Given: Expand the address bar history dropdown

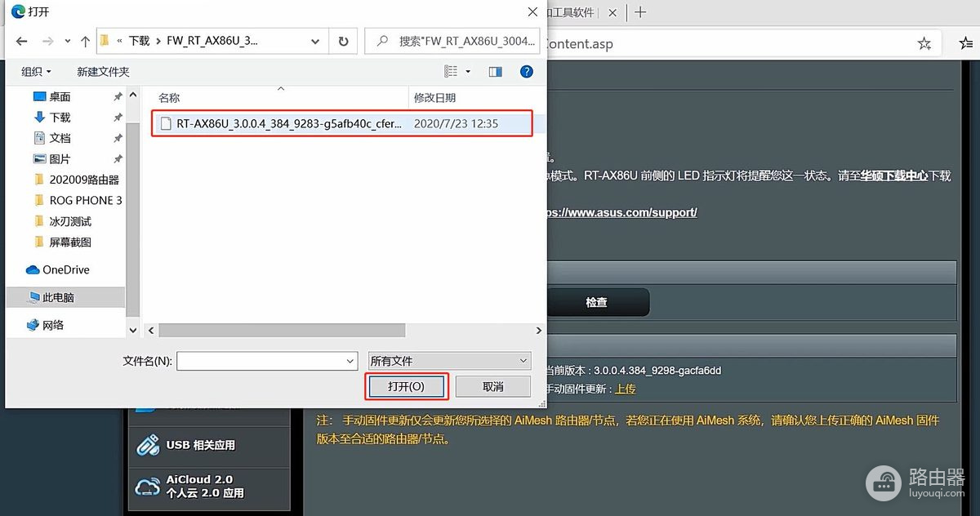Looking at the screenshot, I should click(315, 41).
